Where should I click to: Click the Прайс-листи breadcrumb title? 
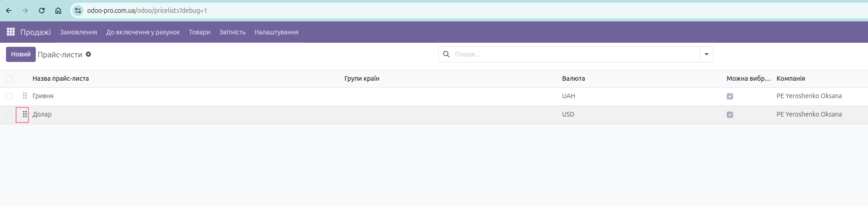[60, 55]
